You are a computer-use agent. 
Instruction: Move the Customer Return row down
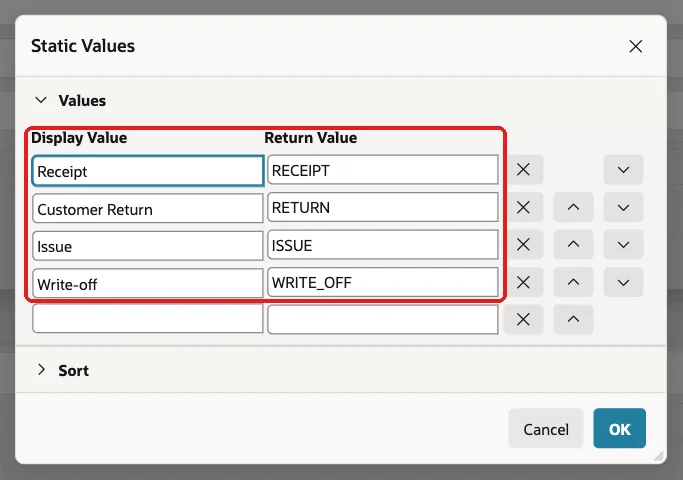(623, 207)
